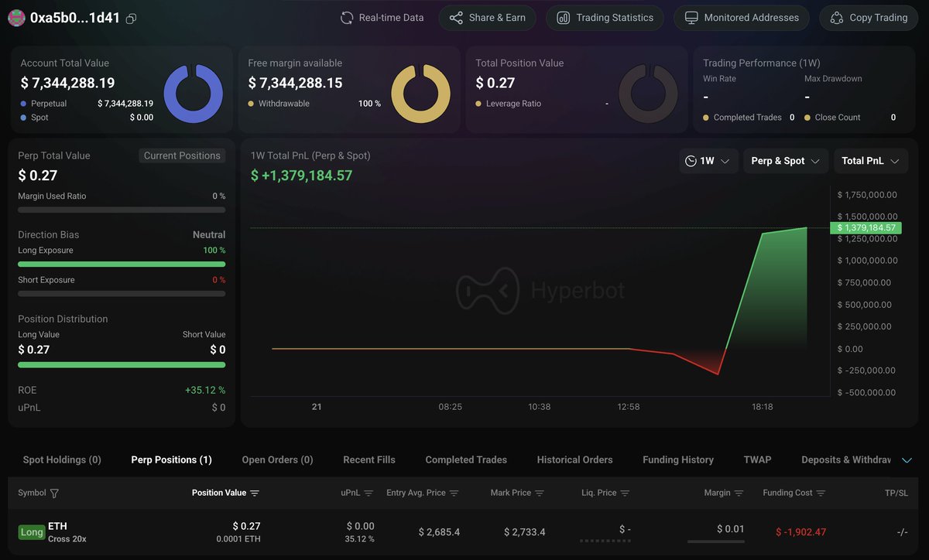This screenshot has height=560, width=929.
Task: Sort by Entry Avg. Price icon
Action: (454, 493)
